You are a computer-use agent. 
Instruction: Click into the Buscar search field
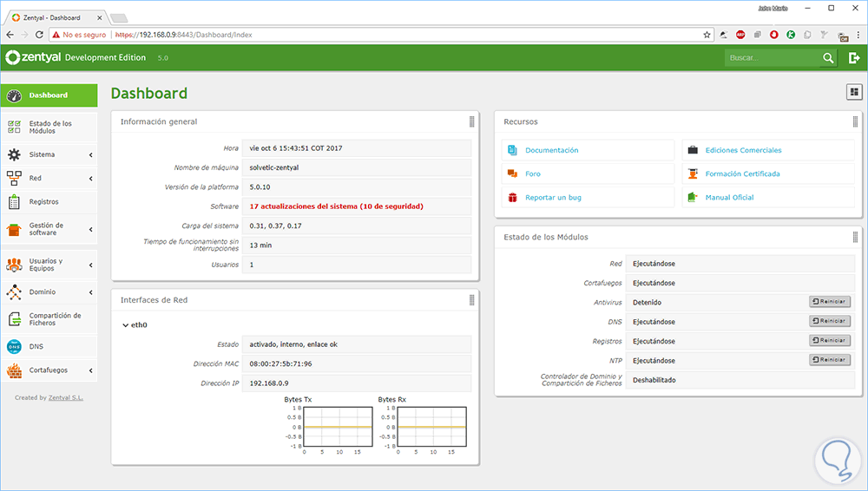(773, 57)
